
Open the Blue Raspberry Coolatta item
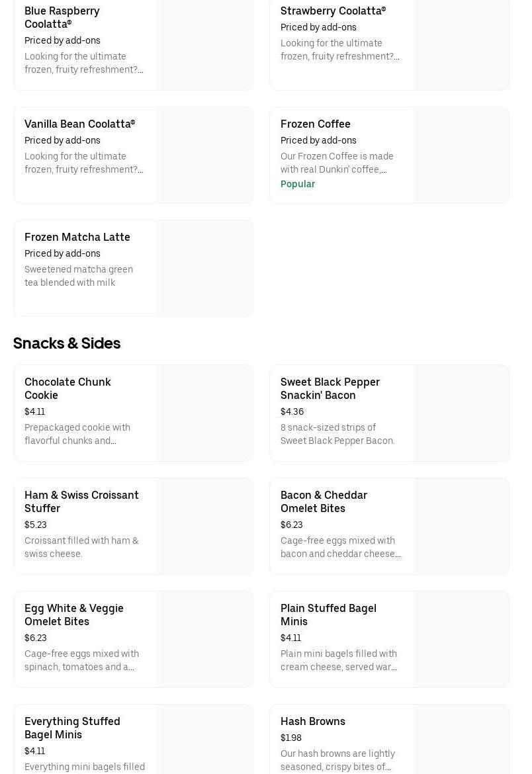pos(62,17)
